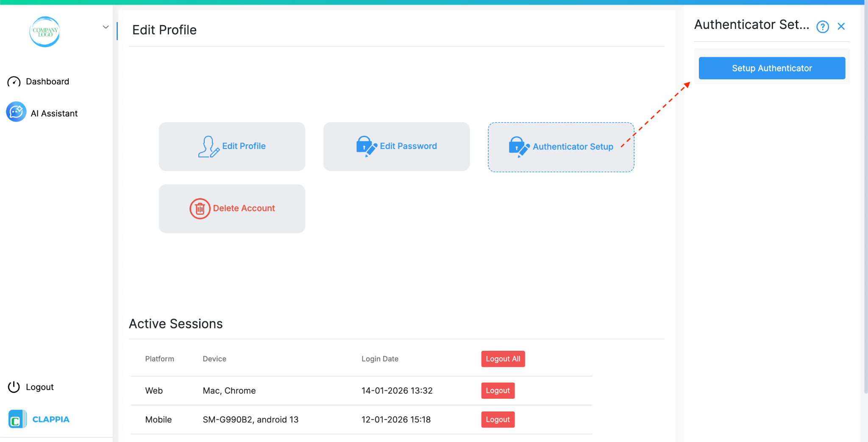Viewport: 868px width, 442px height.
Task: Open the help question mark in Authenticator panel
Action: [x=822, y=26]
